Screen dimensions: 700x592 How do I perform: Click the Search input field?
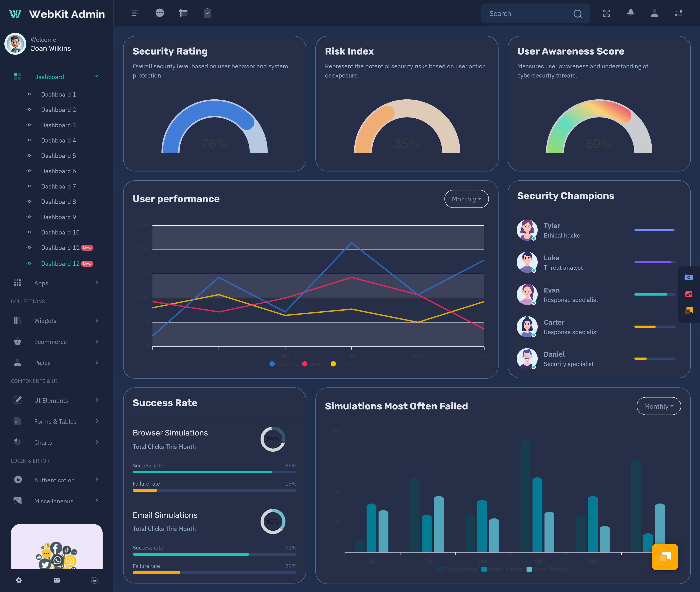535,14
